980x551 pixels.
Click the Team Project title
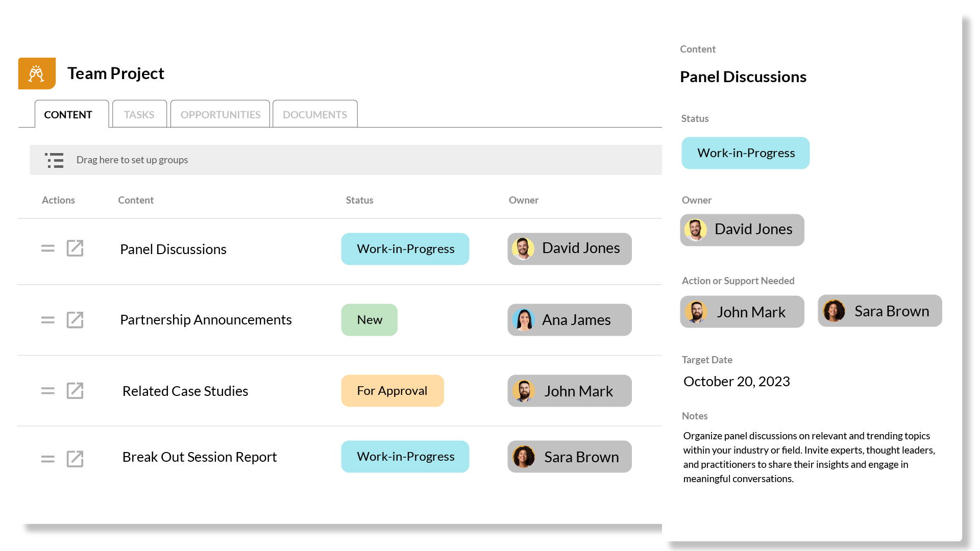tap(116, 73)
